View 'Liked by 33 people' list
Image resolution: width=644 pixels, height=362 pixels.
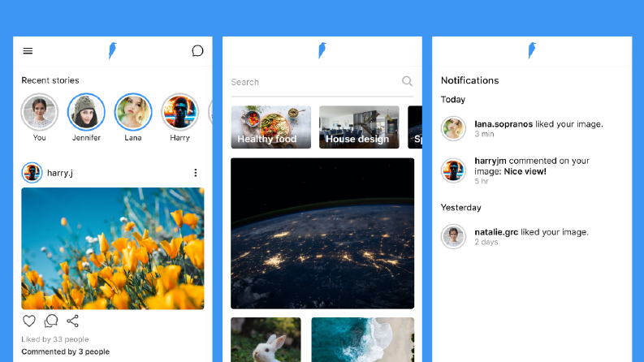coord(55,339)
